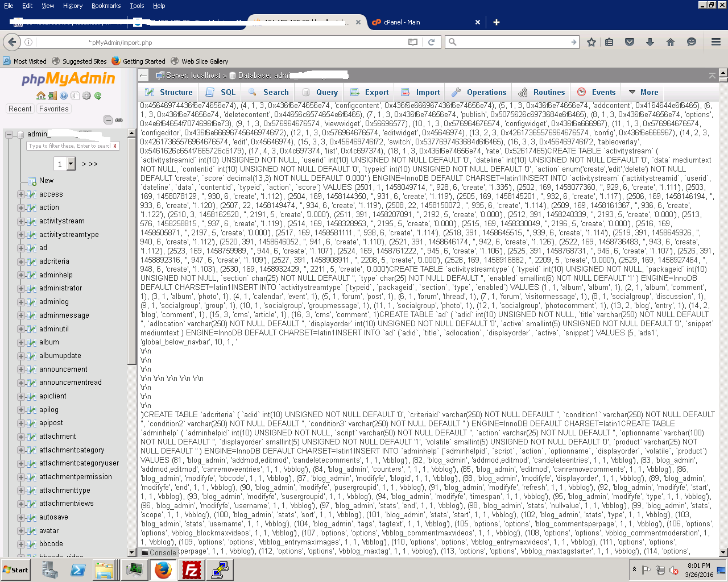
Task: Launch FileZilla from the taskbar
Action: click(192, 570)
